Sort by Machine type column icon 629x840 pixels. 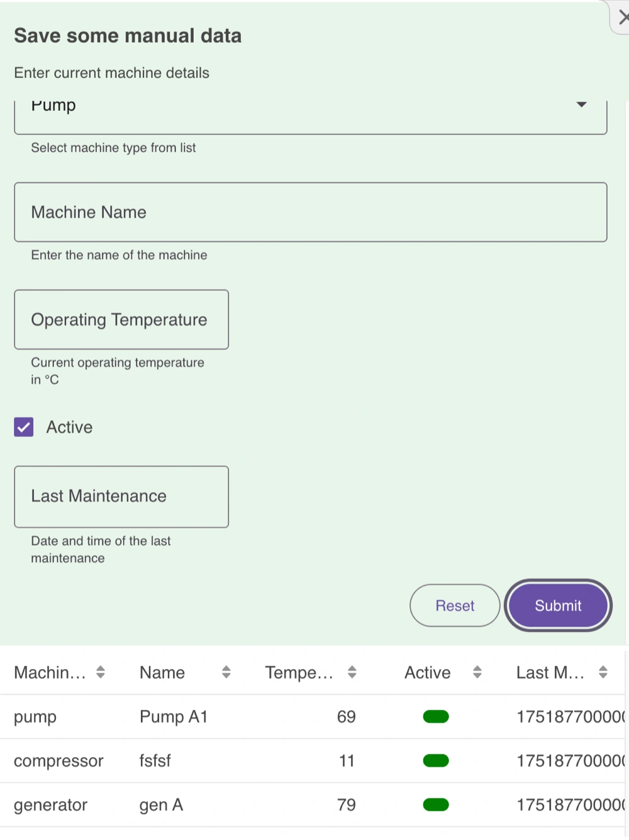click(x=101, y=672)
